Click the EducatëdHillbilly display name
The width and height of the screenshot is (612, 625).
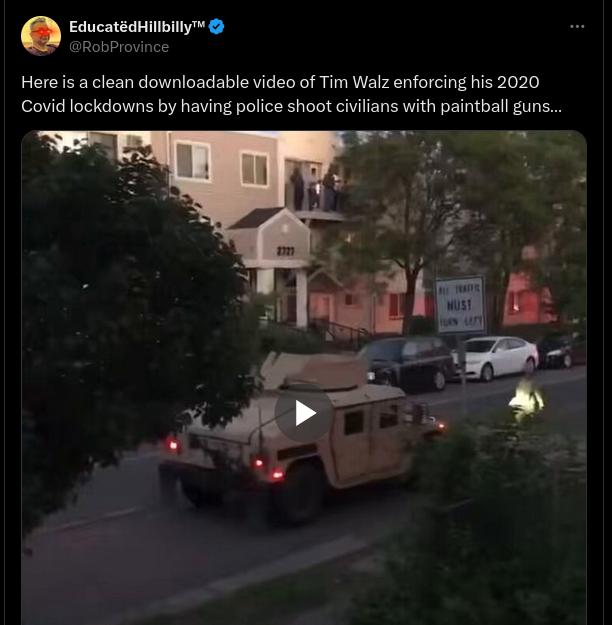pos(130,27)
